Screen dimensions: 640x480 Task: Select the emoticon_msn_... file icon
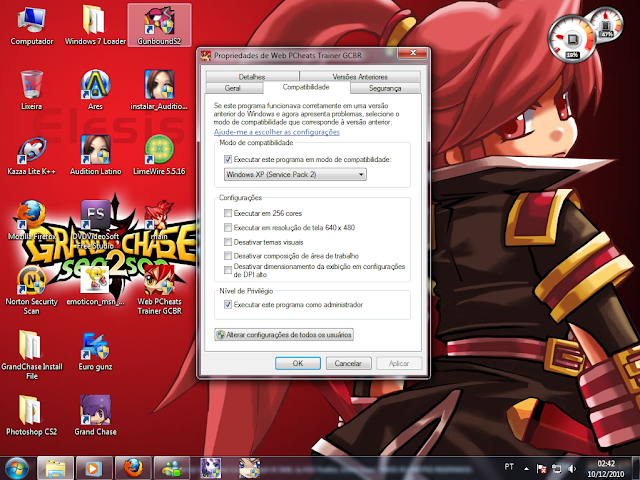tap(95, 286)
